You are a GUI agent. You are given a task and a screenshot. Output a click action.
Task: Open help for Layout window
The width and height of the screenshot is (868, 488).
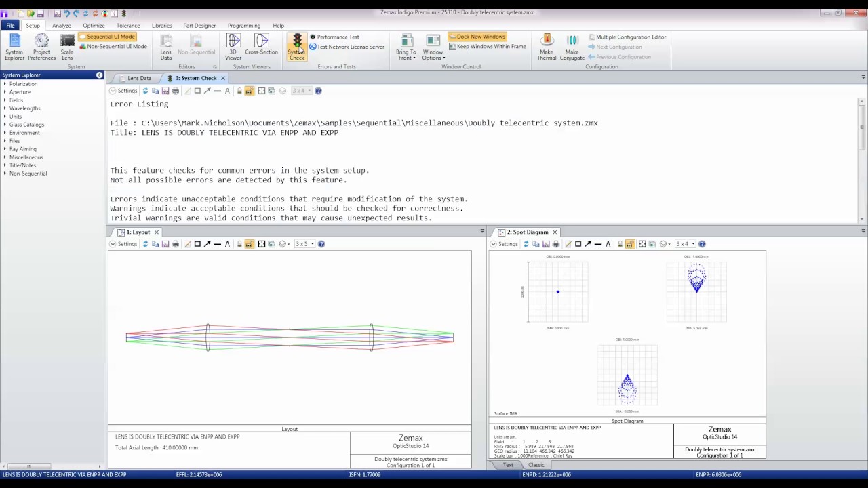(321, 244)
